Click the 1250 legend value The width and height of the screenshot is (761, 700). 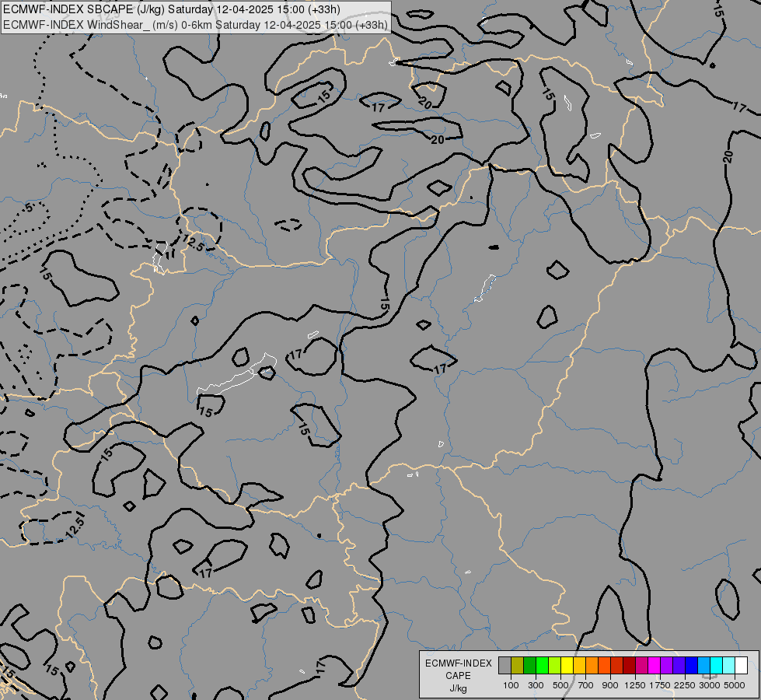click(x=635, y=685)
